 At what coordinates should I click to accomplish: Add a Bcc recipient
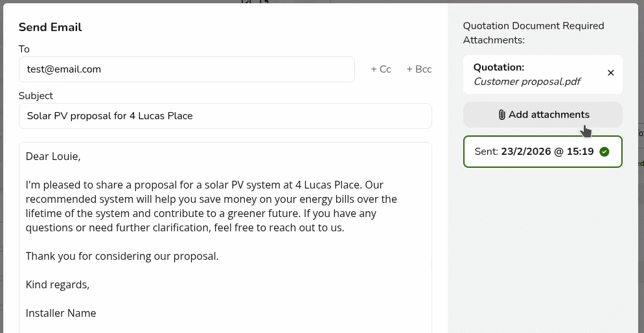point(419,69)
